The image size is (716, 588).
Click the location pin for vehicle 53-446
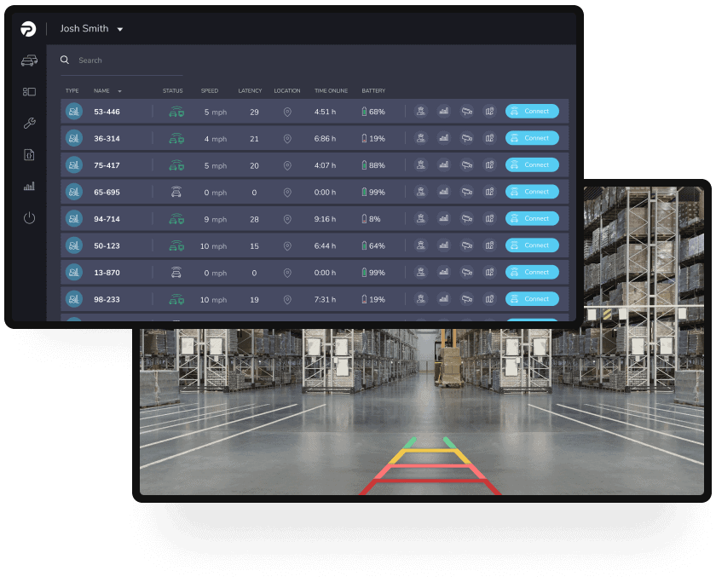[x=287, y=112]
